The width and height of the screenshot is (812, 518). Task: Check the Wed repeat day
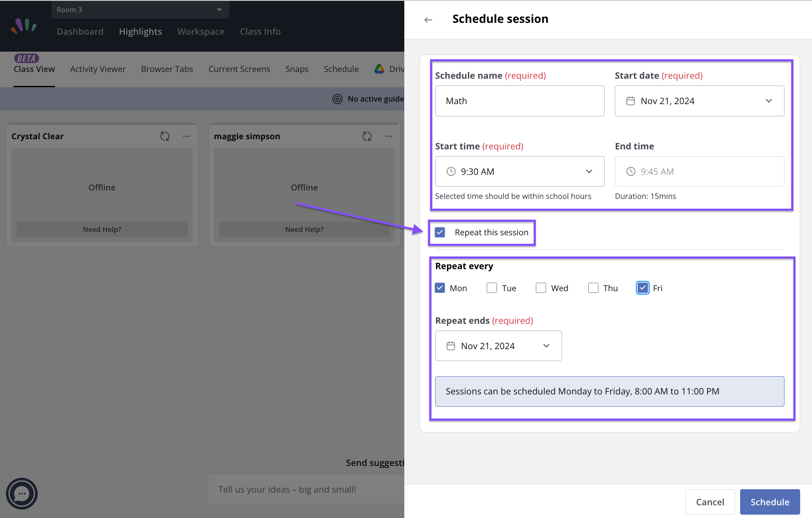coord(541,288)
